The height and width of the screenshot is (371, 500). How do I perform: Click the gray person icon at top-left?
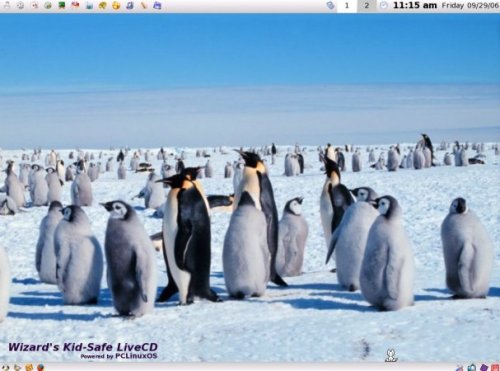tap(7, 5)
